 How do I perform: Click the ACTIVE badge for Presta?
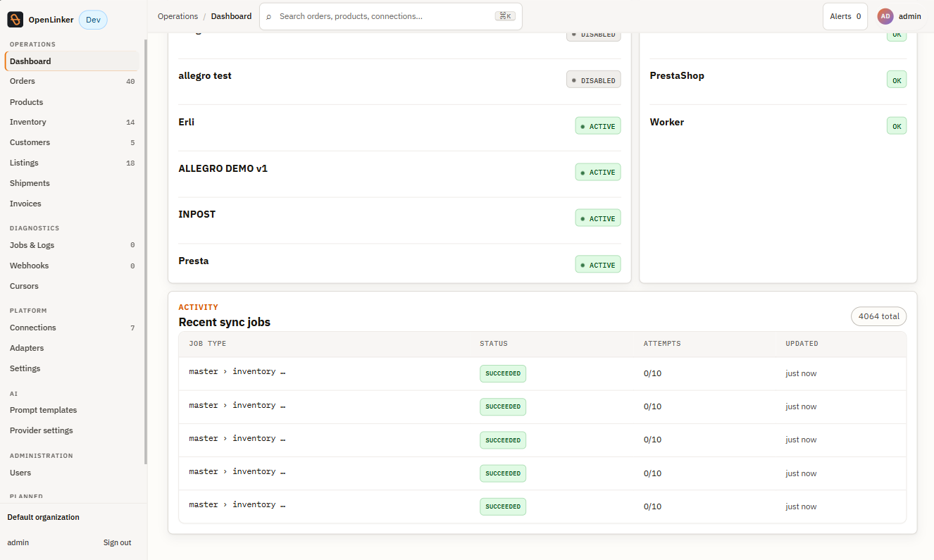(598, 264)
